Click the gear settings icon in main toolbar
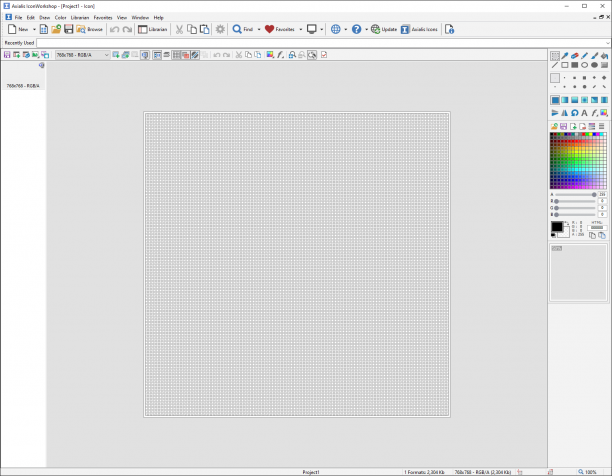 coord(220,29)
